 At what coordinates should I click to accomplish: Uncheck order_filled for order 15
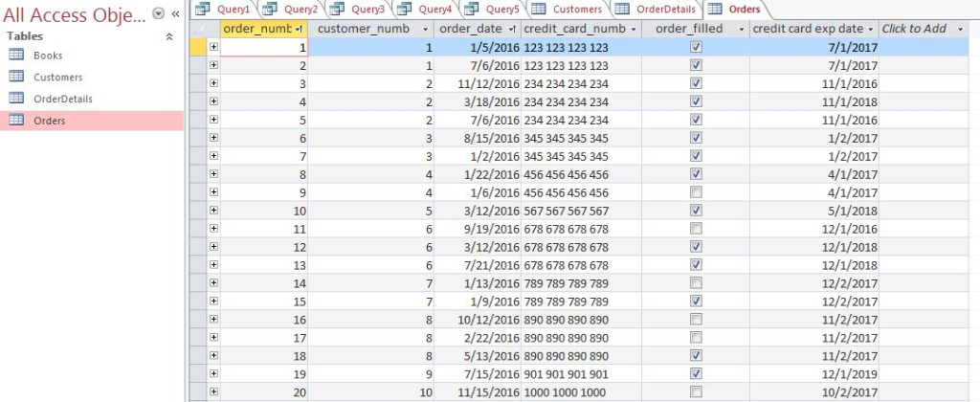[697, 301]
